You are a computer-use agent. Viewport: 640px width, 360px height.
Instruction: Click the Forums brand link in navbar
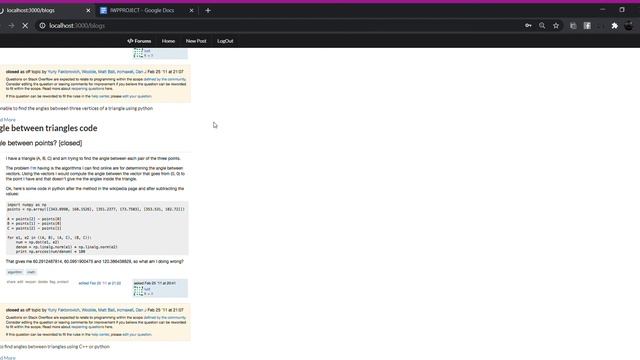139,41
